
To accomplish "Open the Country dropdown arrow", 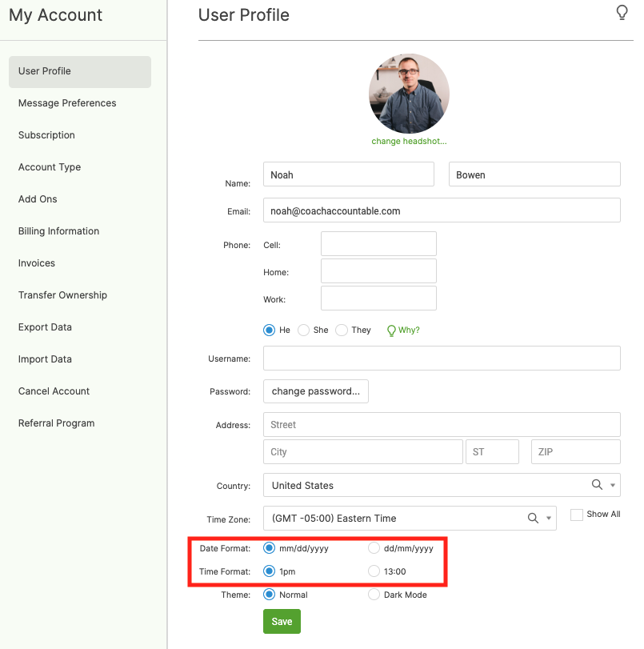I will tap(613, 485).
